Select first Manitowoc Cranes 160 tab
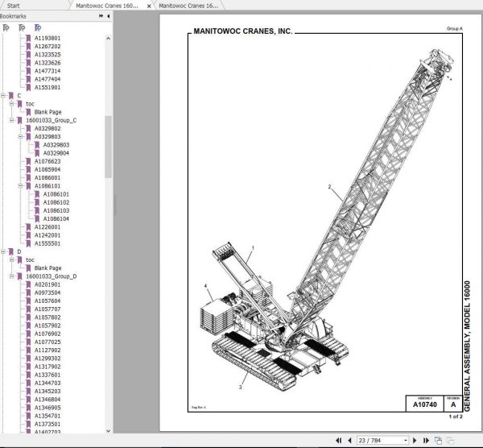483x448 pixels. 107,6
